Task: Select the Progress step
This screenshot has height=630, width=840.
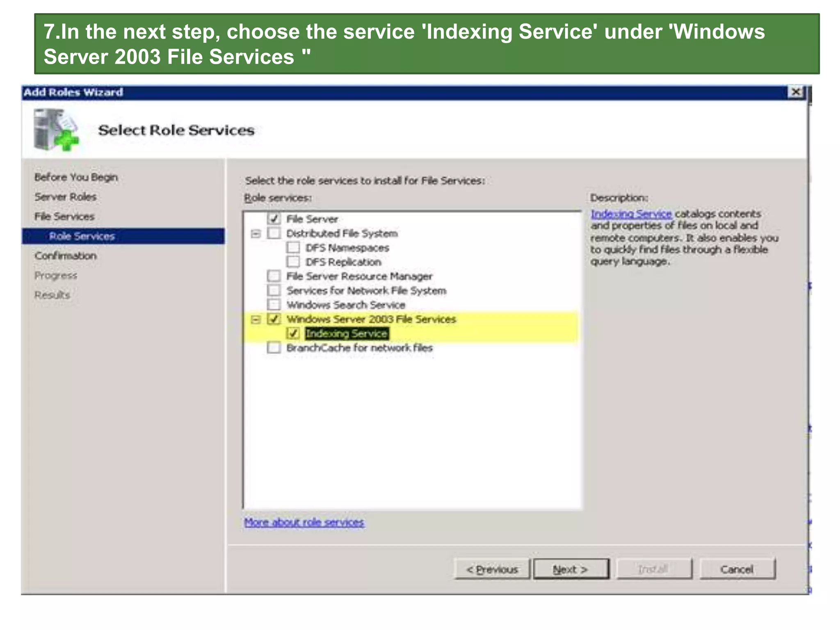Action: (x=56, y=276)
